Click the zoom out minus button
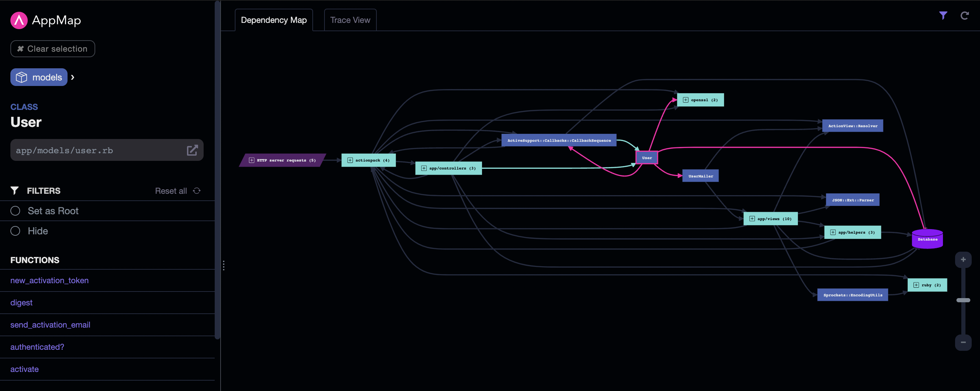The width and height of the screenshot is (980, 391). point(963,342)
